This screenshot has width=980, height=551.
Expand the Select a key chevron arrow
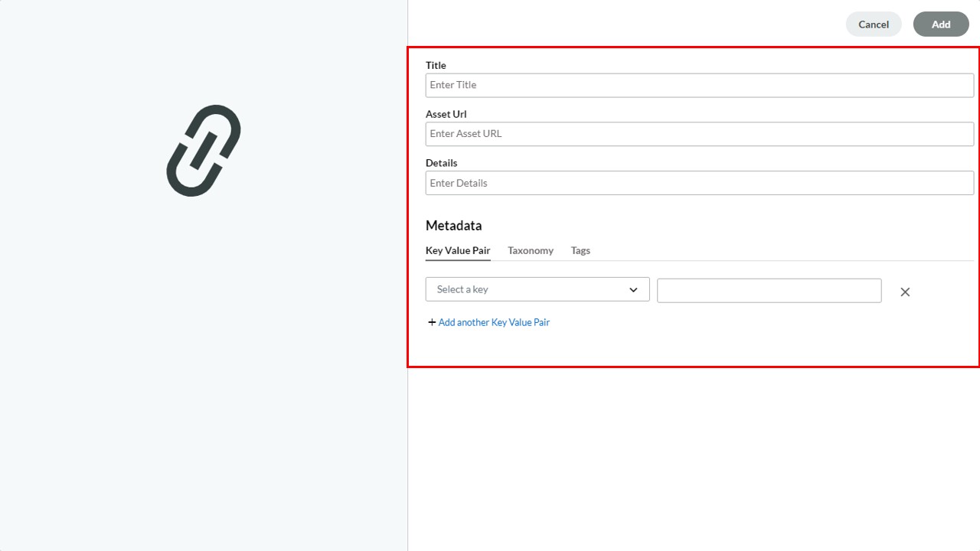[633, 289]
